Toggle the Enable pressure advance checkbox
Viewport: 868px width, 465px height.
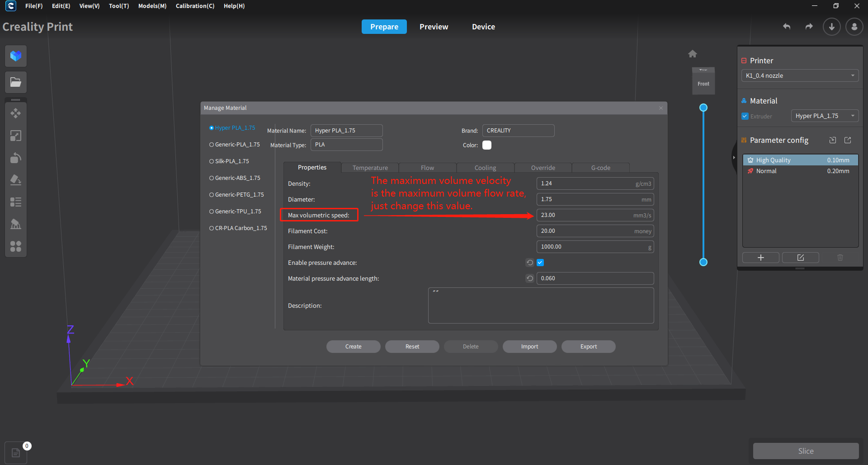click(x=540, y=263)
